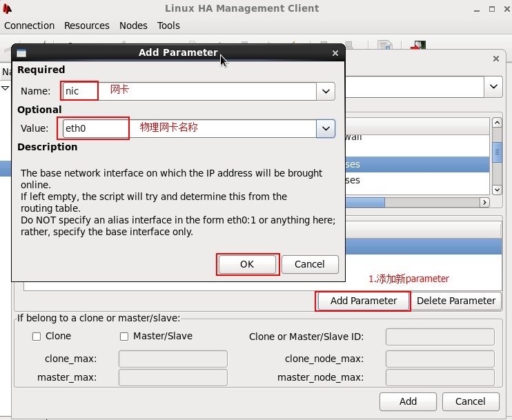Select the highlighted list row ending in 'ses'
The height and width of the screenshot is (420, 512).
417,164
